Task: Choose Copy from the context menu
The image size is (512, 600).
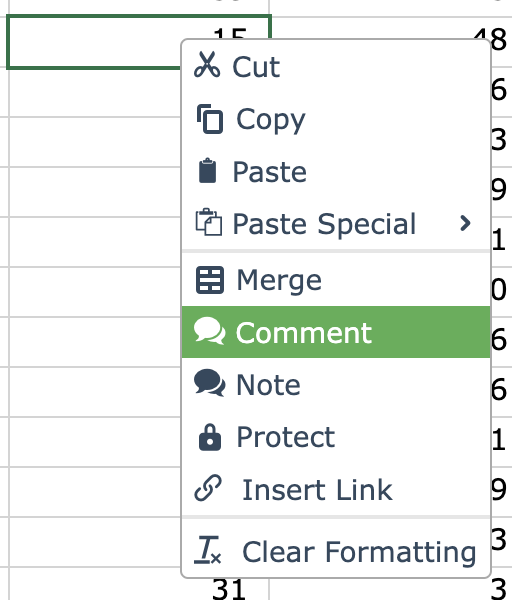Action: (x=336, y=119)
